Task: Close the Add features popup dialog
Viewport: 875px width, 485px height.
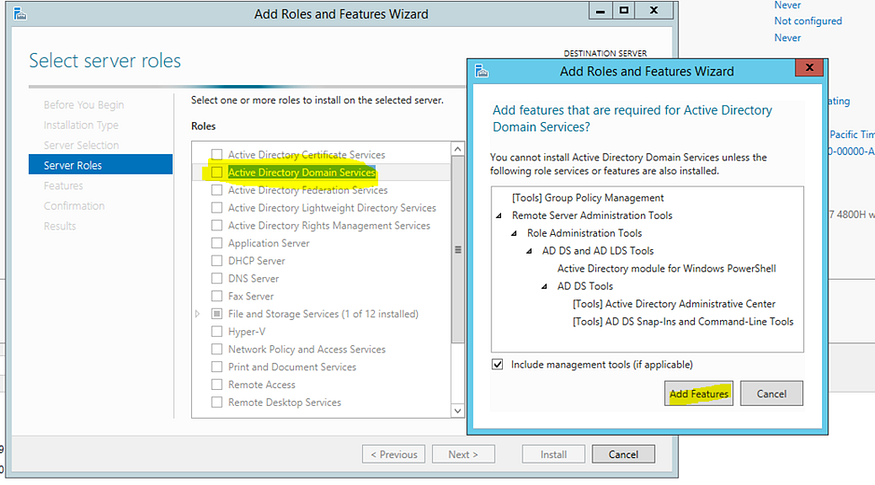Action: [809, 68]
